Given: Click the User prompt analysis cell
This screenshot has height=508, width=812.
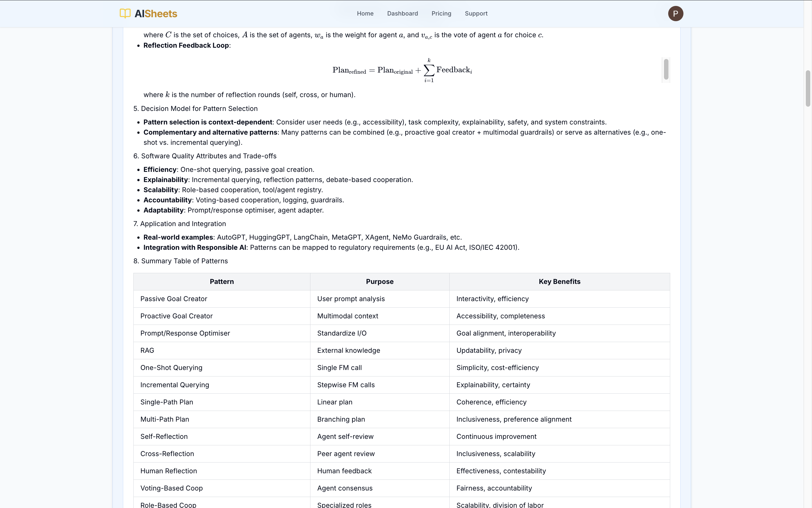Looking at the screenshot, I should (380, 299).
